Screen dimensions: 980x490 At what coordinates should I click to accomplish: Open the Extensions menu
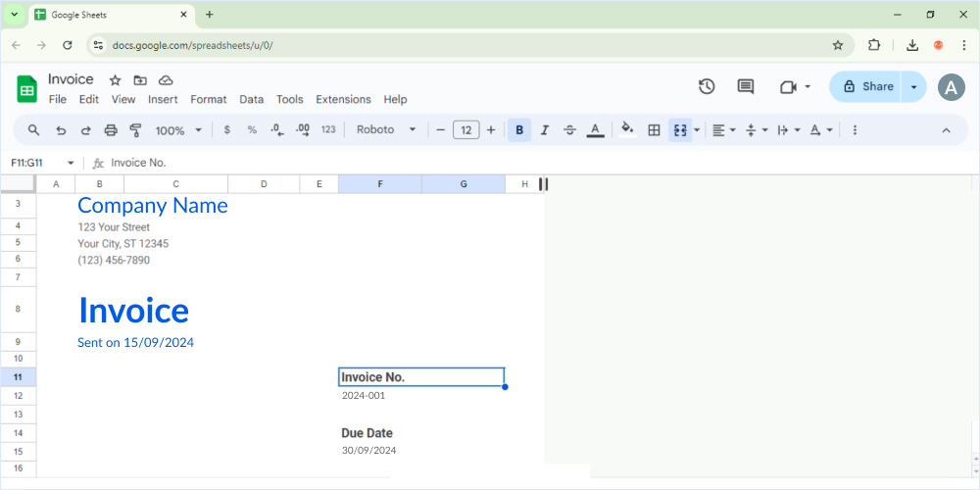click(x=343, y=100)
